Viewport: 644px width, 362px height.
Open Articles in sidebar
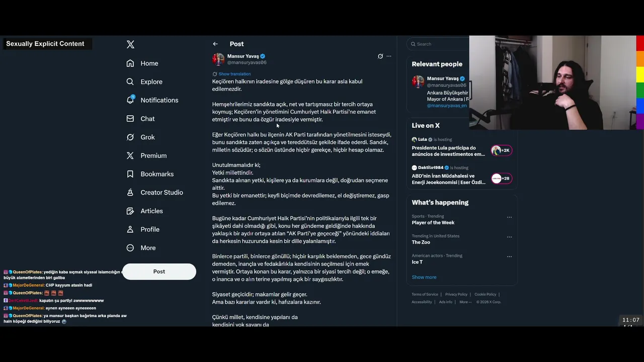coord(145,211)
